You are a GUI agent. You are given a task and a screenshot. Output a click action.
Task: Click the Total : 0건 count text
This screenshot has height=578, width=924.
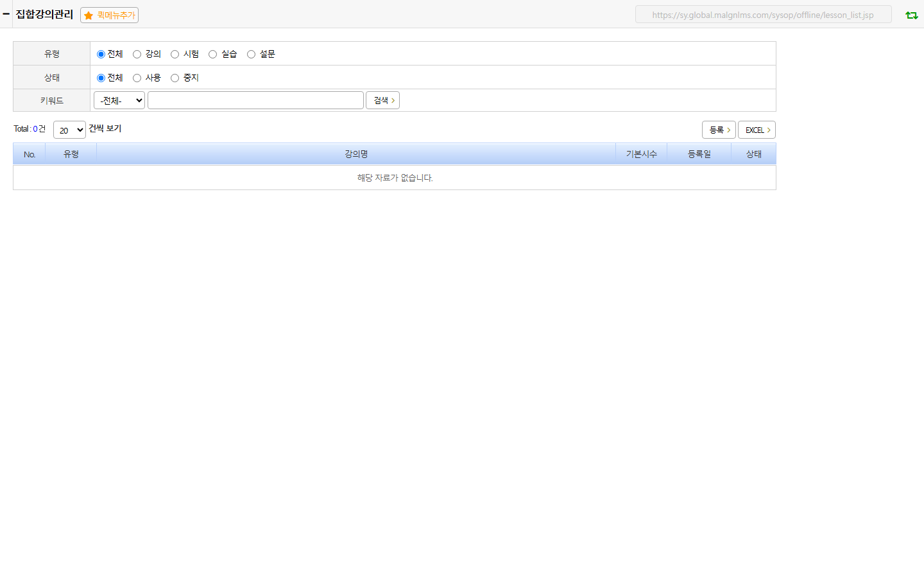tap(30, 129)
